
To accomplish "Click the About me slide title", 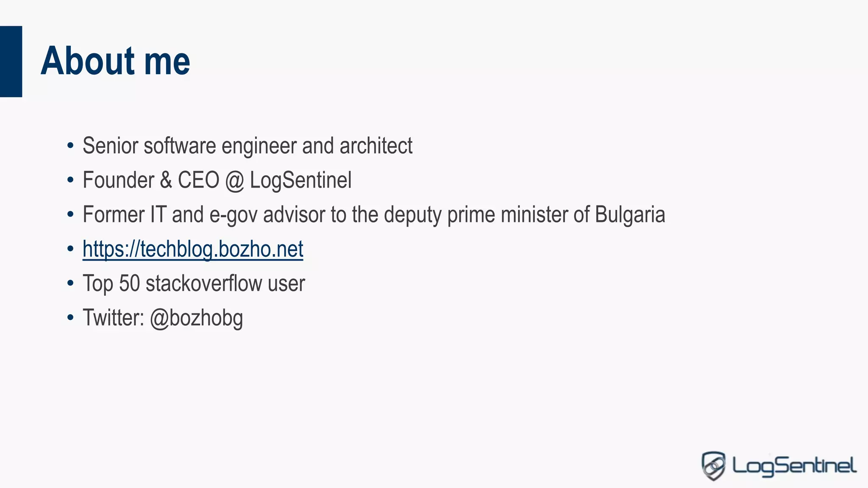I will [x=115, y=61].
